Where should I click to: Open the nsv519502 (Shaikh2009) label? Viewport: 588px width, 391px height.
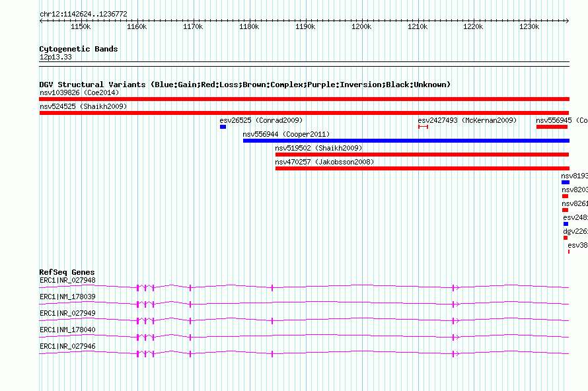click(x=318, y=148)
